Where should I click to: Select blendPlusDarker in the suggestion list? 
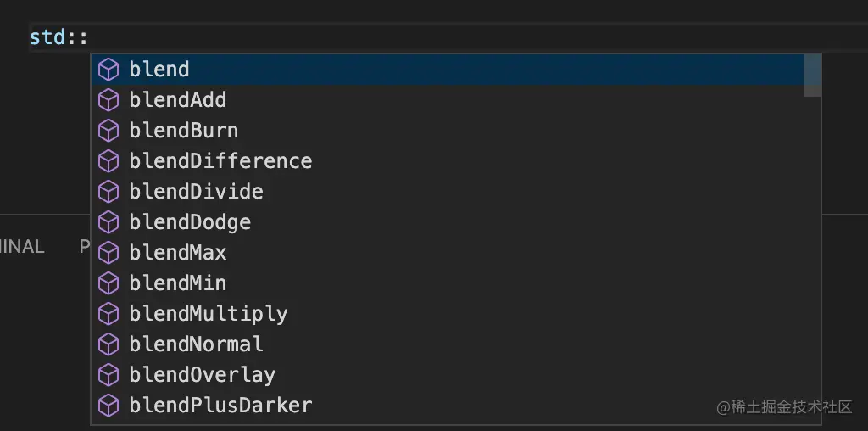point(448,406)
